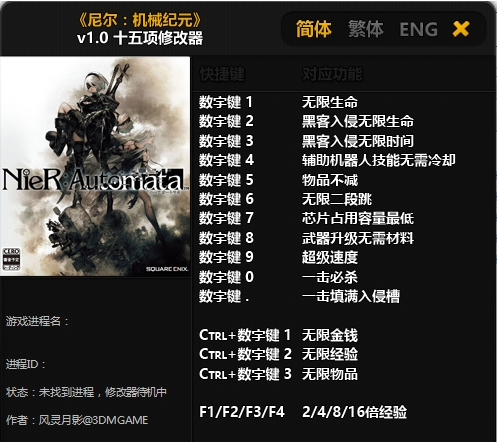Click 2/4/8/16倍经验 entry

354,412
